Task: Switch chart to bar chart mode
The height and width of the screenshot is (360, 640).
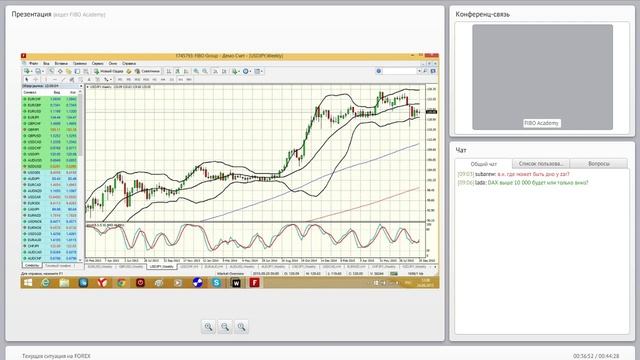Action: (169, 71)
